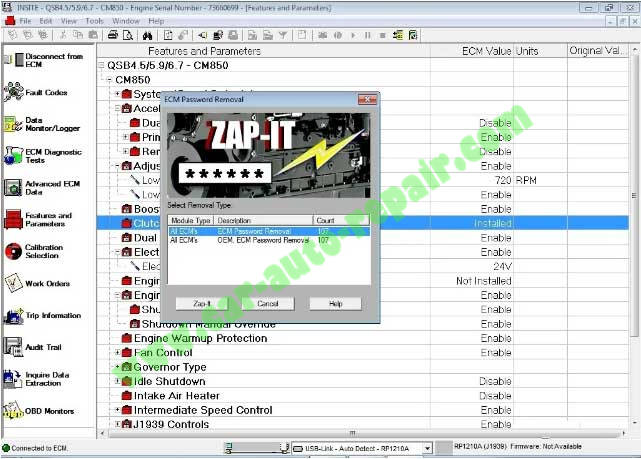Click the Count column header
641x459 pixels.
pos(342,220)
